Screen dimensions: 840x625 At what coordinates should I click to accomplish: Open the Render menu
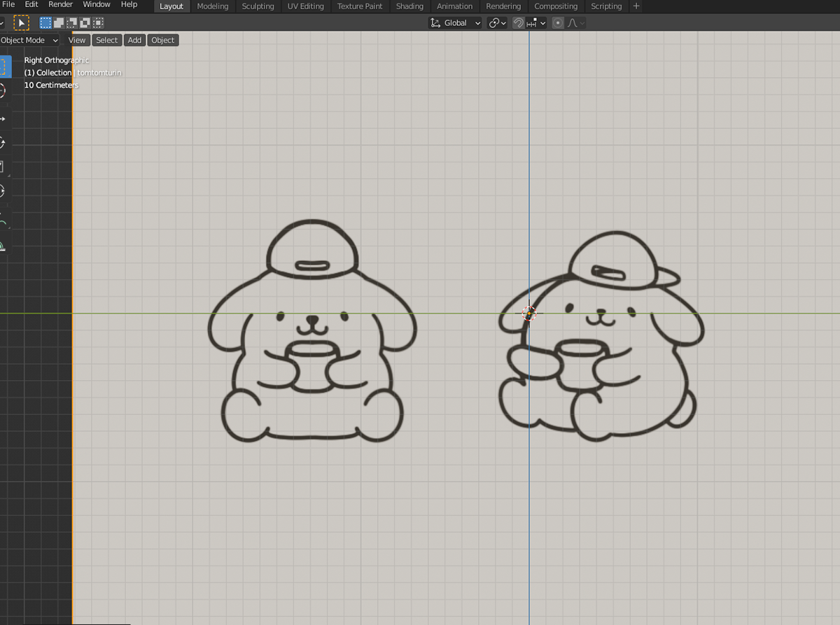pyautogui.click(x=60, y=5)
